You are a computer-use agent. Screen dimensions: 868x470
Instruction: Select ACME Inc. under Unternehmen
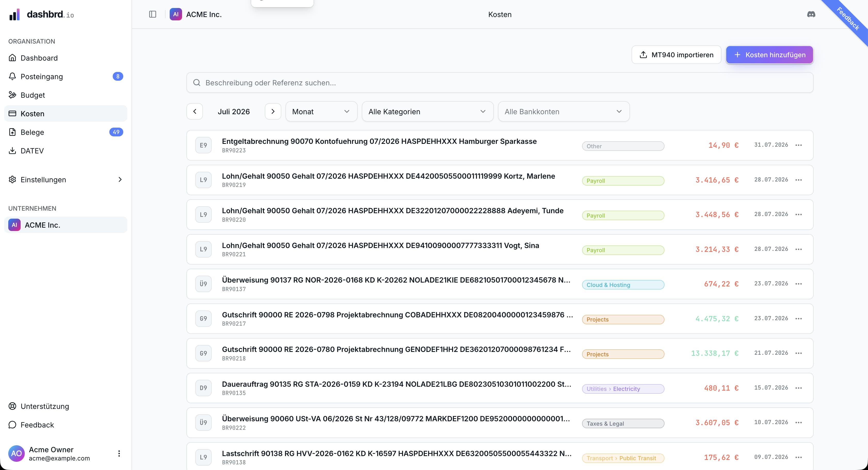click(66, 225)
